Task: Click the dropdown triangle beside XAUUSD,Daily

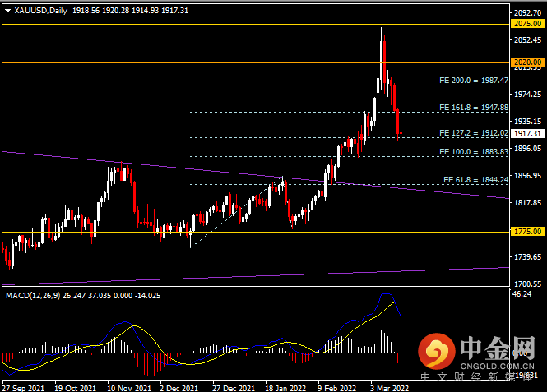Action: click(x=7, y=11)
